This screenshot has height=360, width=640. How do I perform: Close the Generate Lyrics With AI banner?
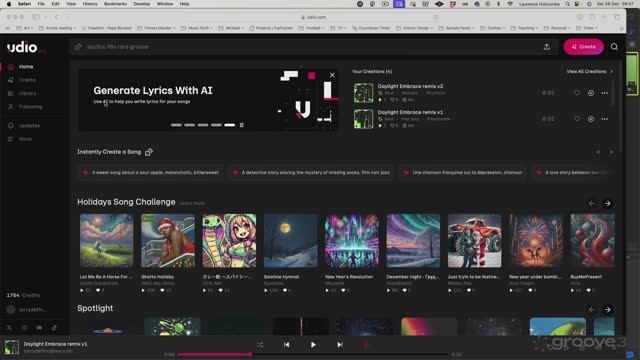click(x=332, y=75)
